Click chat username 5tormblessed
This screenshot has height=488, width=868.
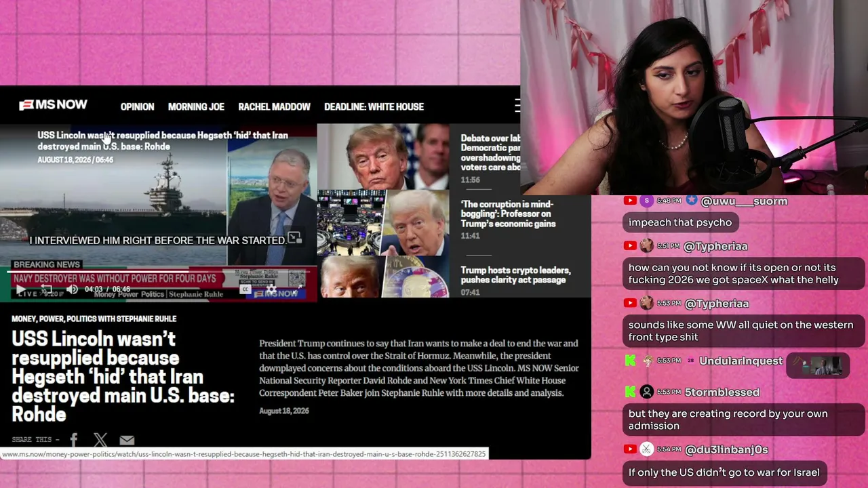click(722, 392)
